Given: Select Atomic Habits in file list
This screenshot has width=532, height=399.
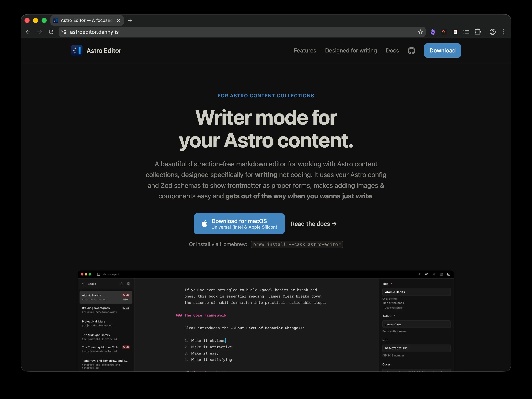Looking at the screenshot, I should (x=106, y=297).
